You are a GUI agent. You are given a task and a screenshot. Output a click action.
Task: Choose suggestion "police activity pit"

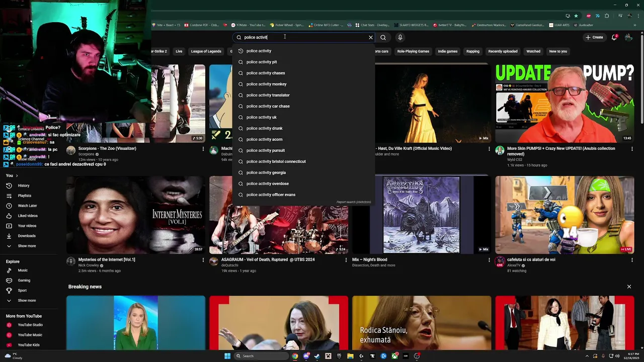tap(304, 62)
